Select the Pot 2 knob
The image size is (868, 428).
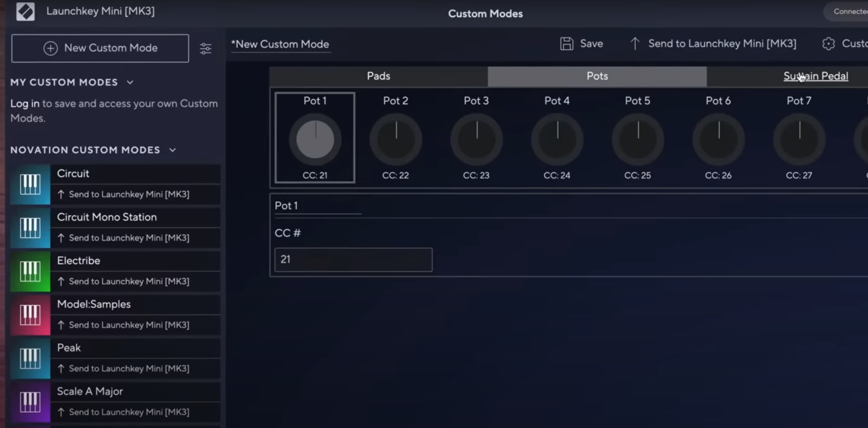[396, 140]
